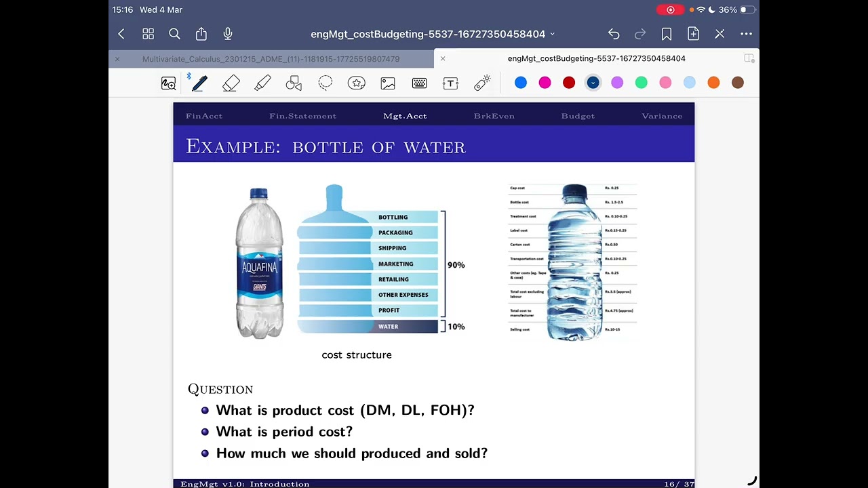Viewport: 868px width, 488px height.
Task: Tap the back chevron arrow
Action: [x=121, y=34]
